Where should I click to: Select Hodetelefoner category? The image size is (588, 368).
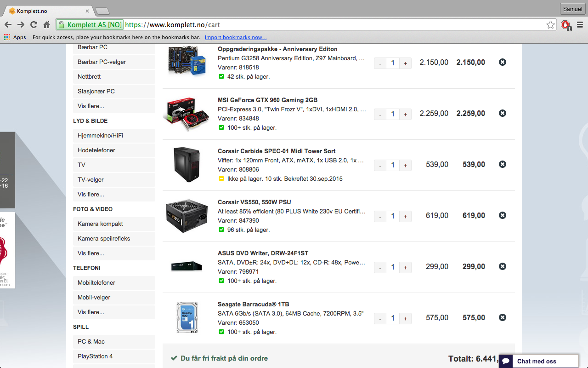tap(114, 150)
